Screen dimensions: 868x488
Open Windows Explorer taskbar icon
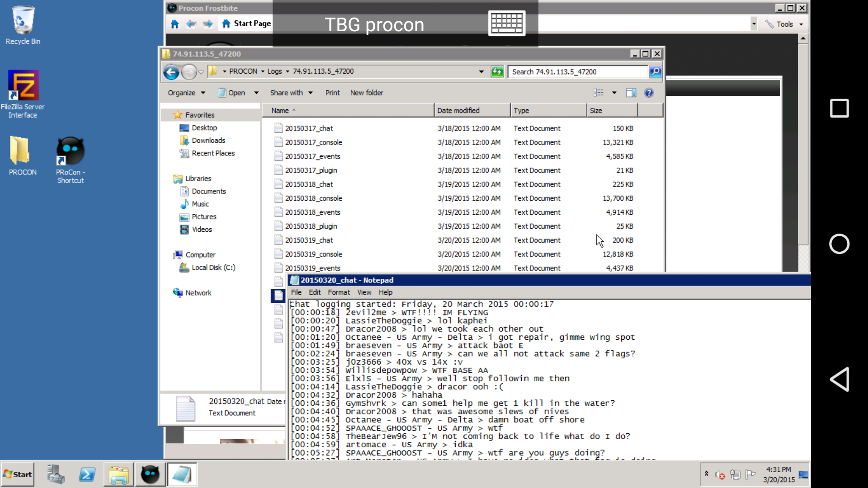coord(118,474)
